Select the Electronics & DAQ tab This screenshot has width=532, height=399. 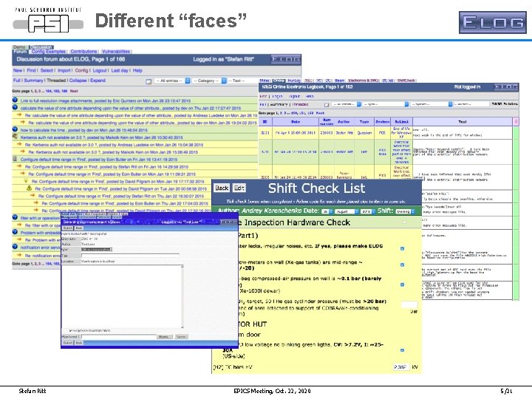click(363, 81)
